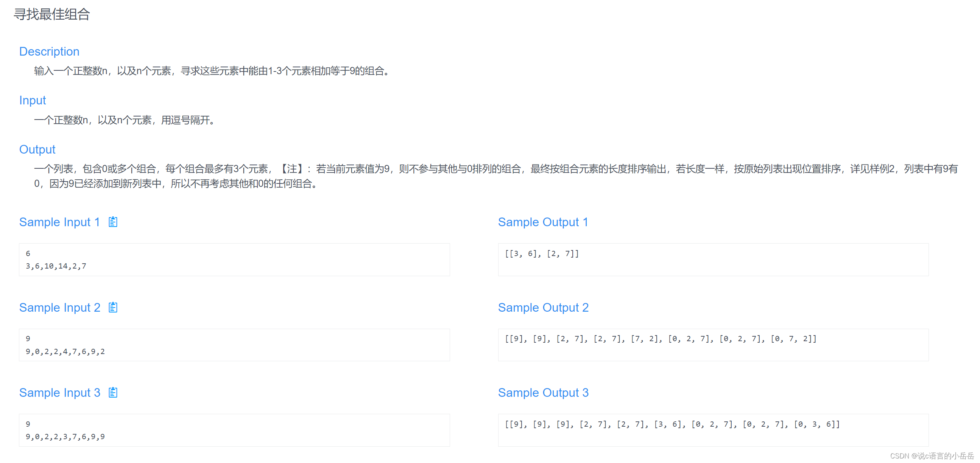Click the Sample Output 1 heading

tap(543, 222)
